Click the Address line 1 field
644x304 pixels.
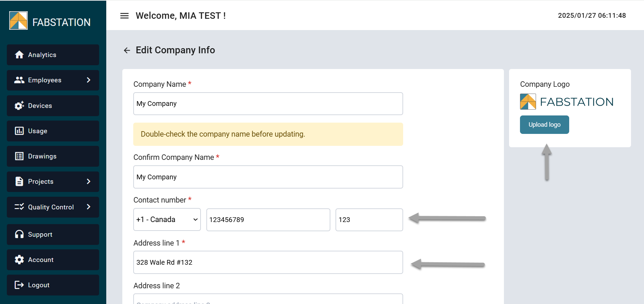pos(268,262)
